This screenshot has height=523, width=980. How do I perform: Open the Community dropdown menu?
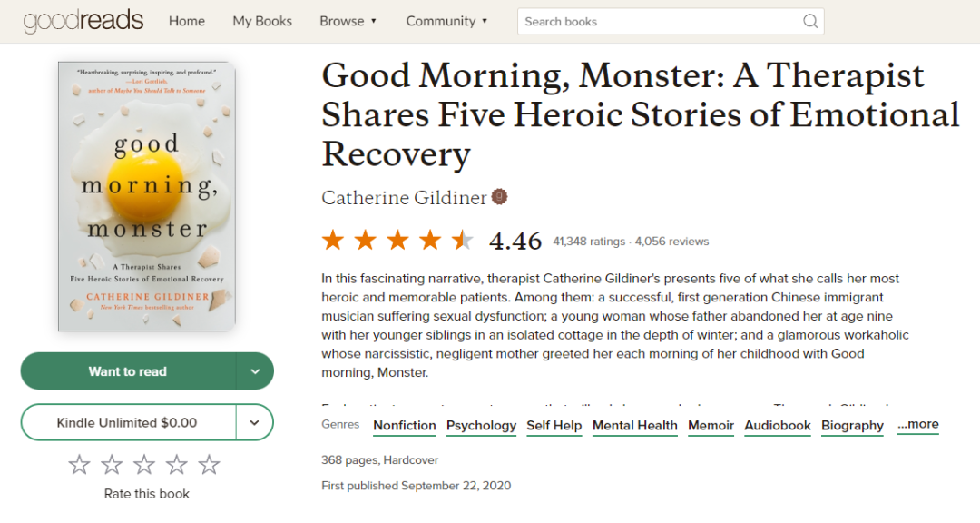click(446, 21)
